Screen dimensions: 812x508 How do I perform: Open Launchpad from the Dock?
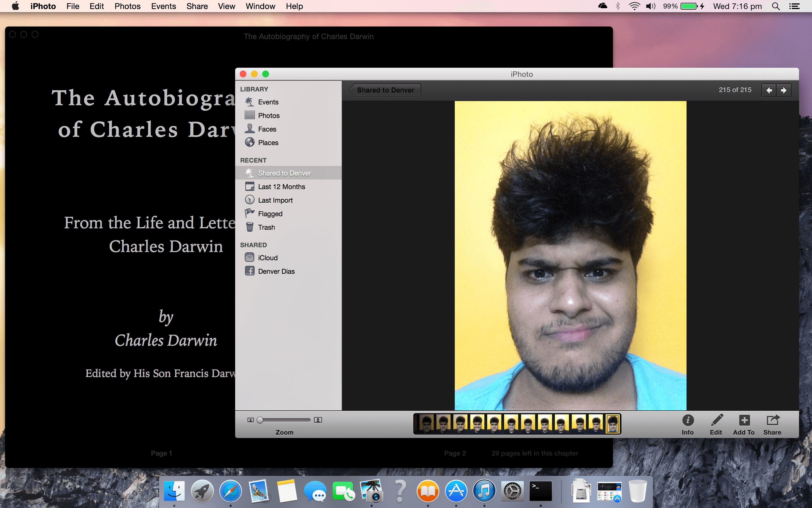point(202,491)
